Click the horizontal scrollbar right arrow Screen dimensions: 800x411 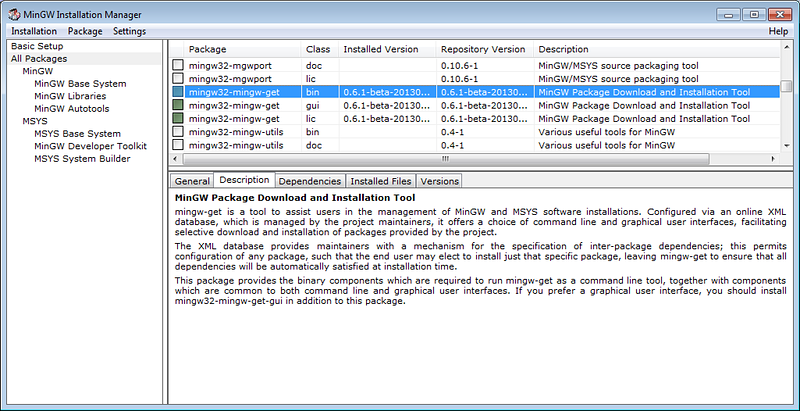[774, 159]
